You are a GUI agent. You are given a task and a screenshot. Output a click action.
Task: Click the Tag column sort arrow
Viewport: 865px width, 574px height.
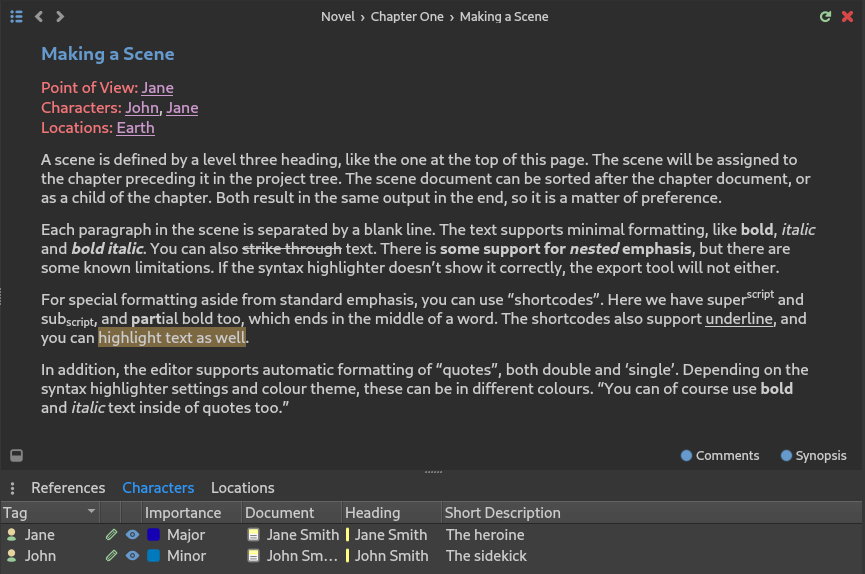point(91,512)
